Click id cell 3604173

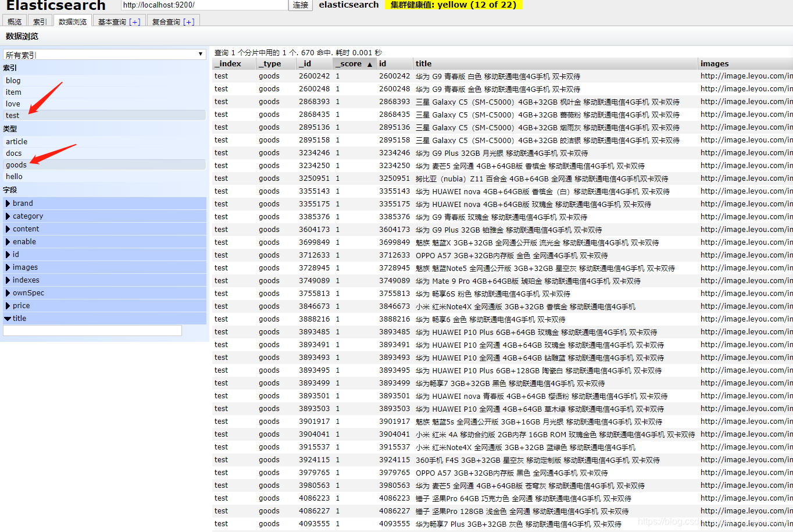395,230
